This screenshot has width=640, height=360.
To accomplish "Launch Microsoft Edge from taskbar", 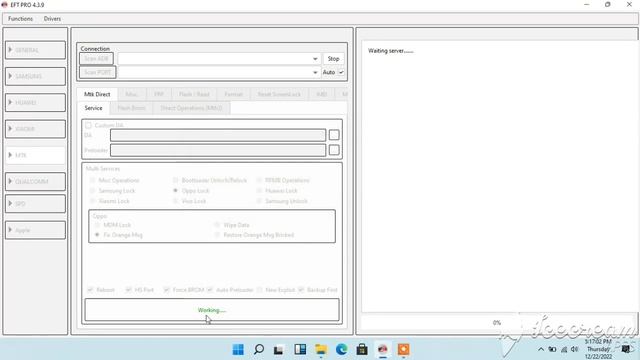I will tap(341, 349).
